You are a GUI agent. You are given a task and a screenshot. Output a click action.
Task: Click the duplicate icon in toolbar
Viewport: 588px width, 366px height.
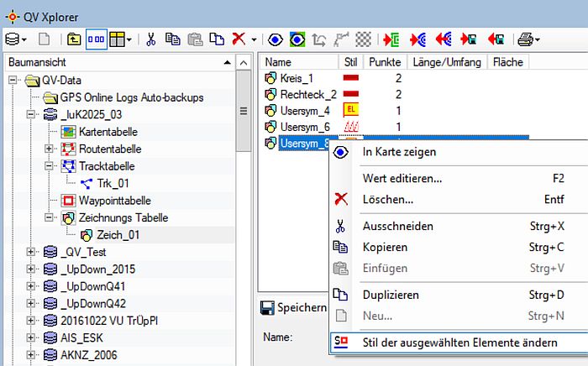pyautogui.click(x=217, y=39)
